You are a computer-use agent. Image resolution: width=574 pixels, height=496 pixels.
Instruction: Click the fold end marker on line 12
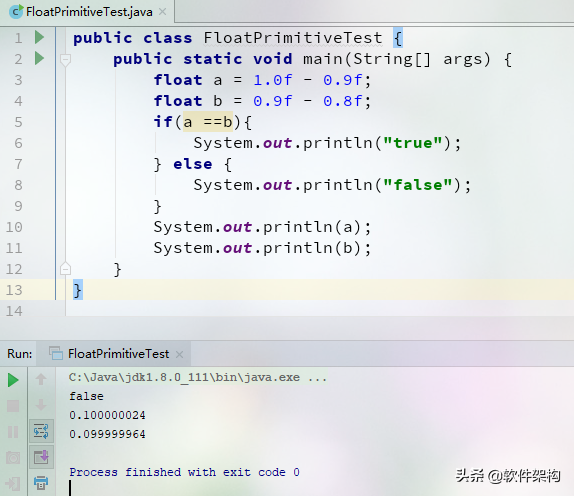pyautogui.click(x=66, y=269)
